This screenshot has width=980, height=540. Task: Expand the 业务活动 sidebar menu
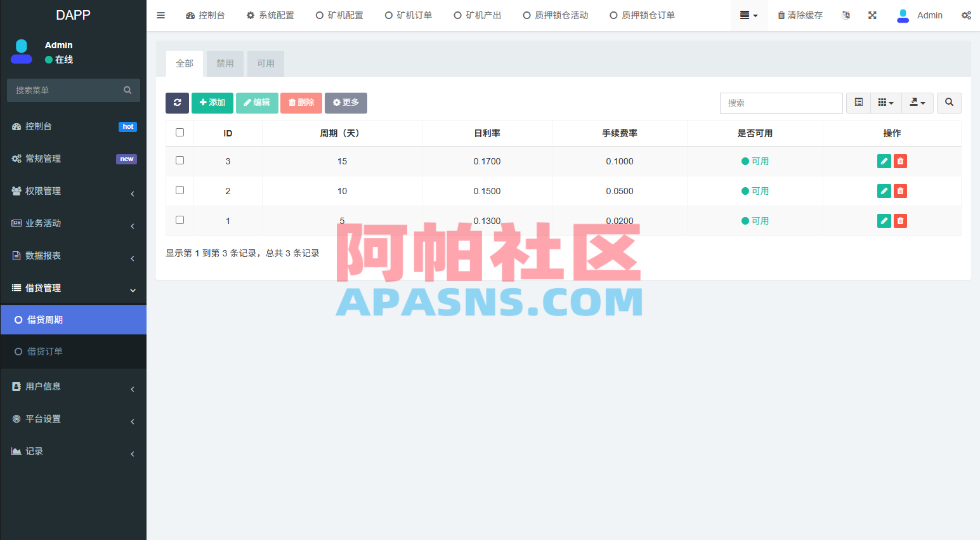(74, 223)
